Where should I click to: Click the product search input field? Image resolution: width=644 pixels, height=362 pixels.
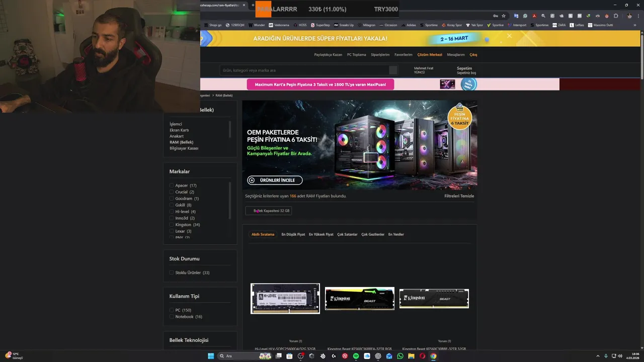pos(304,70)
